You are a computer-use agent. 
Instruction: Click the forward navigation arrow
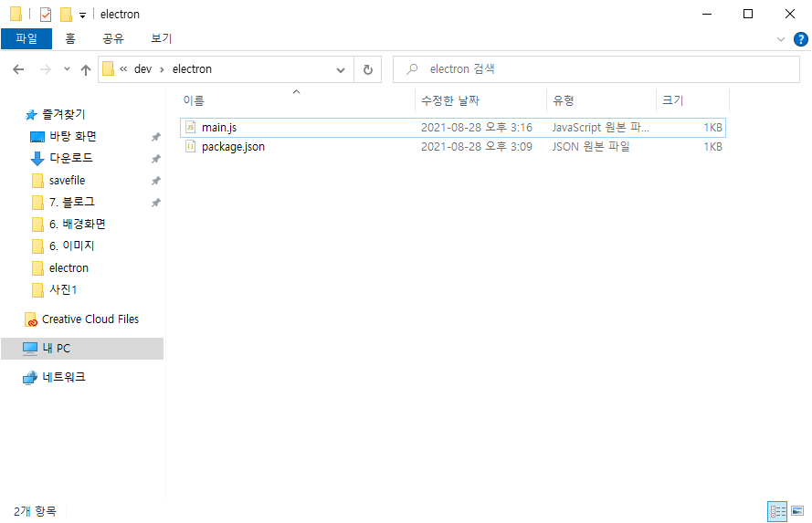tap(46, 69)
